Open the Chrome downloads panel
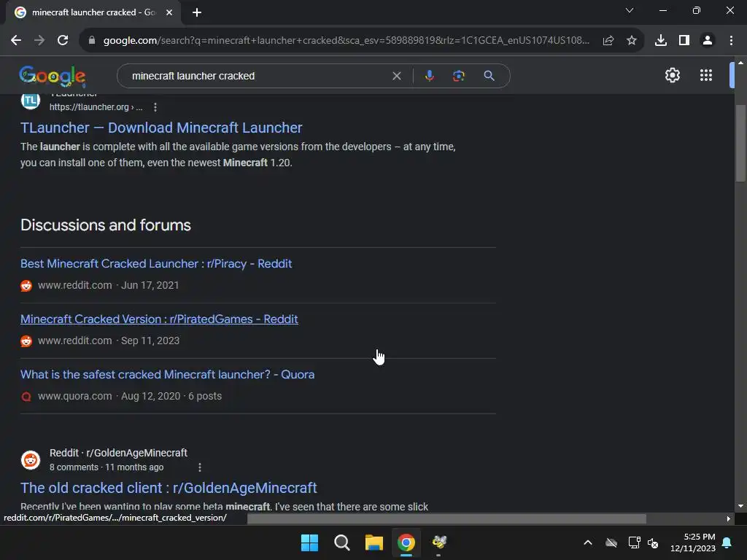Image resolution: width=747 pixels, height=560 pixels. (x=661, y=41)
